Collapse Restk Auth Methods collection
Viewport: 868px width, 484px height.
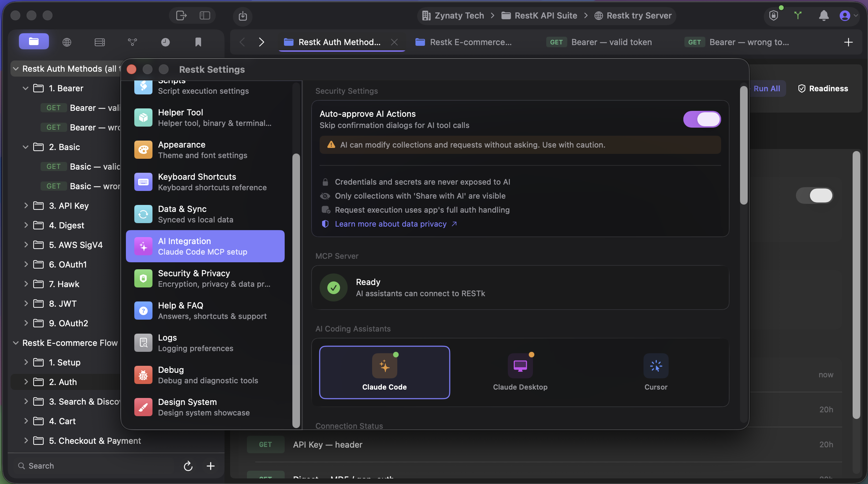point(16,69)
